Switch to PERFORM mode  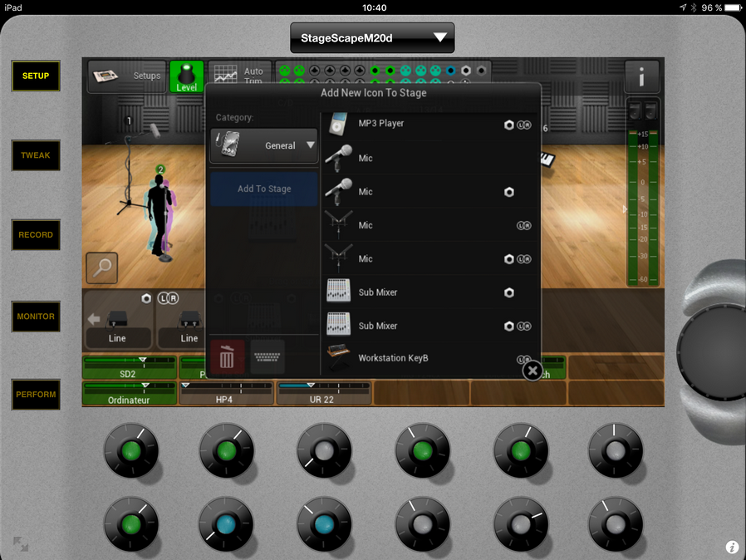coord(36,395)
